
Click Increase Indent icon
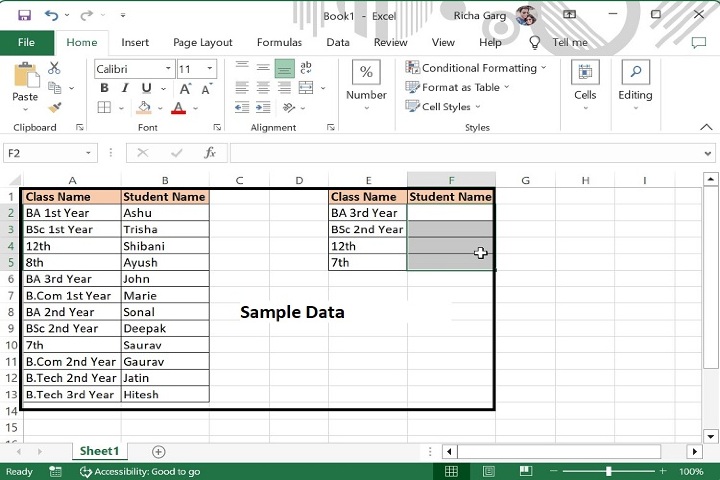pos(263,107)
